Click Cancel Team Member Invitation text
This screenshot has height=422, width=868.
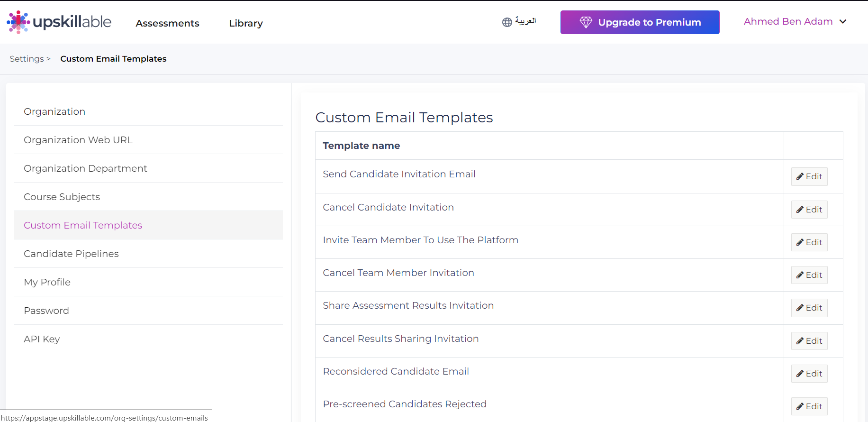tap(398, 273)
